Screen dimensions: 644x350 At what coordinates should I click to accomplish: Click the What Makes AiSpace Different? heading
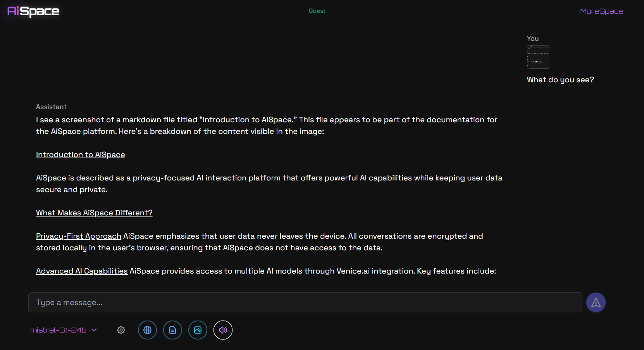[x=94, y=213]
